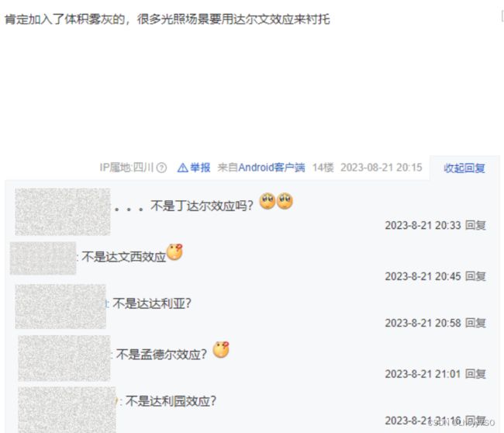The image size is (504, 433).
Task: Reply to the 达利园效应 comment
Action: pyautogui.click(x=475, y=420)
